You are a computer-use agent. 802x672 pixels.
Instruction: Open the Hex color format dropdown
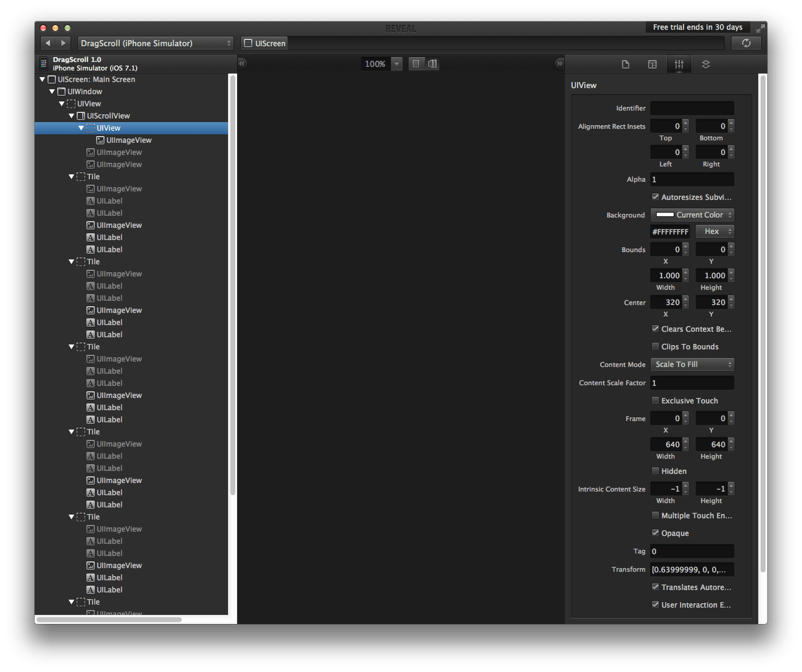715,231
